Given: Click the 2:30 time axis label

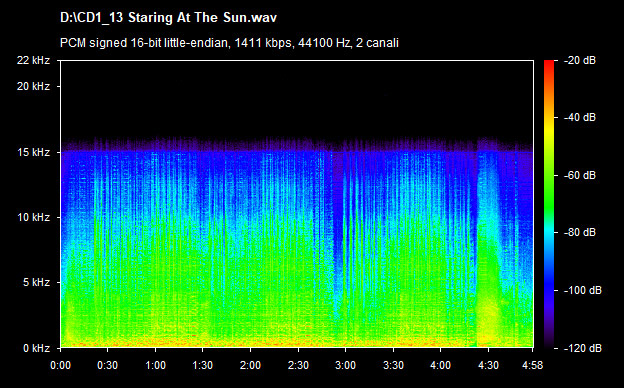Looking at the screenshot, I should (298, 365).
